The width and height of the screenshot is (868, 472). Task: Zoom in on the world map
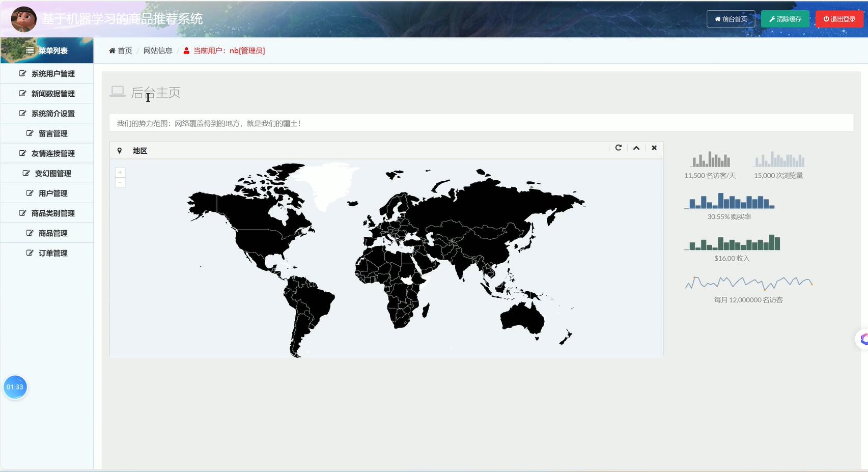(120, 173)
